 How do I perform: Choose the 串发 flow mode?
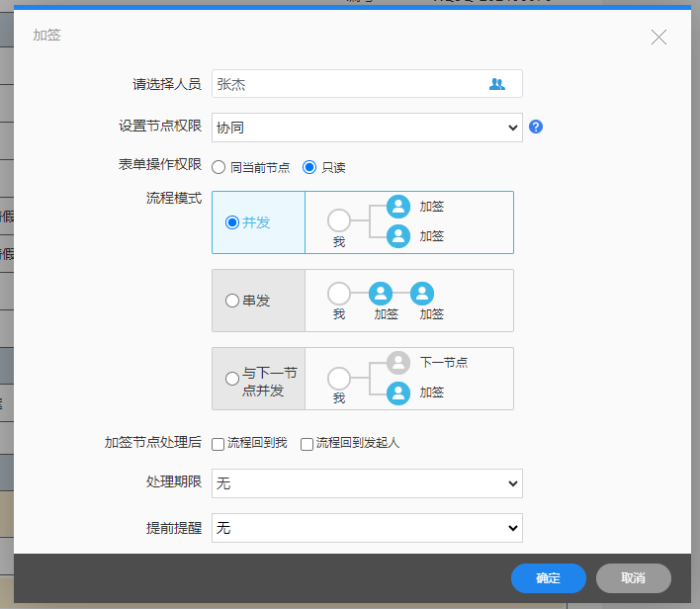coord(232,301)
